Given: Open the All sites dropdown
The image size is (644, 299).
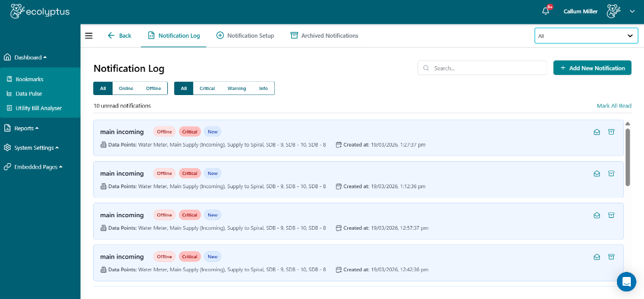Looking at the screenshot, I should tap(585, 36).
